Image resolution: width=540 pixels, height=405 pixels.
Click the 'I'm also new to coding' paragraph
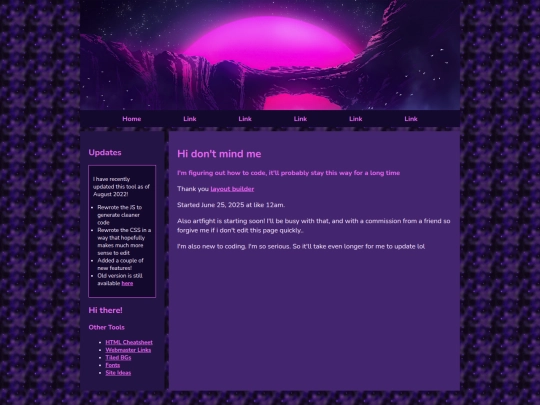click(301, 247)
